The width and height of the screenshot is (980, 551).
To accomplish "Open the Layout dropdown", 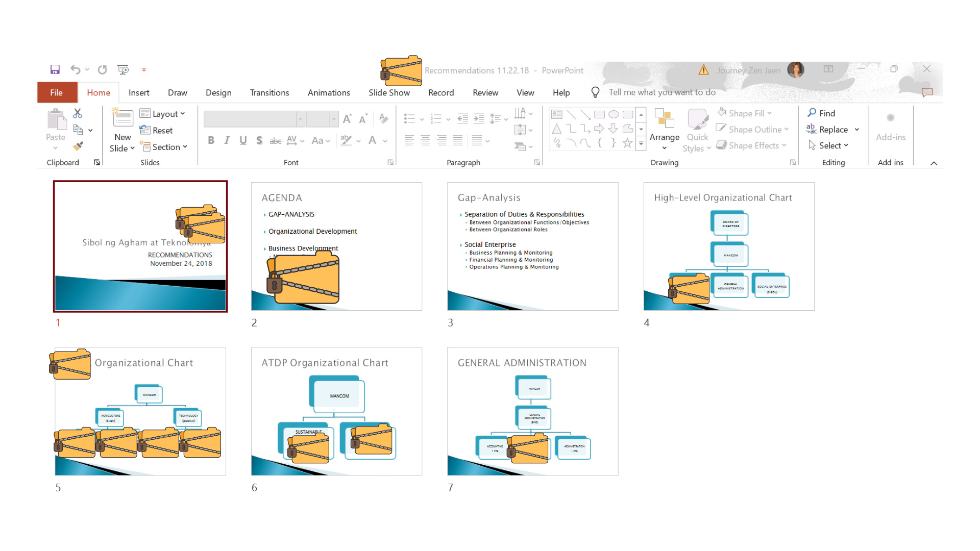I will click(163, 114).
